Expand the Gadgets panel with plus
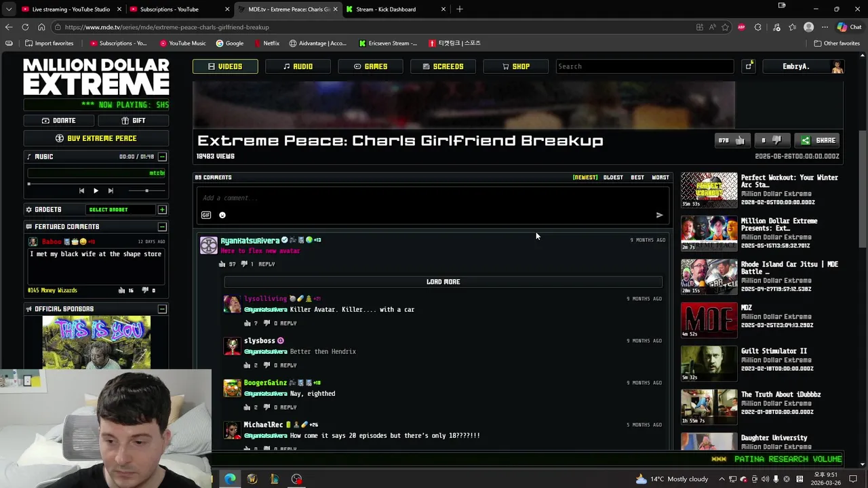 coord(162,210)
